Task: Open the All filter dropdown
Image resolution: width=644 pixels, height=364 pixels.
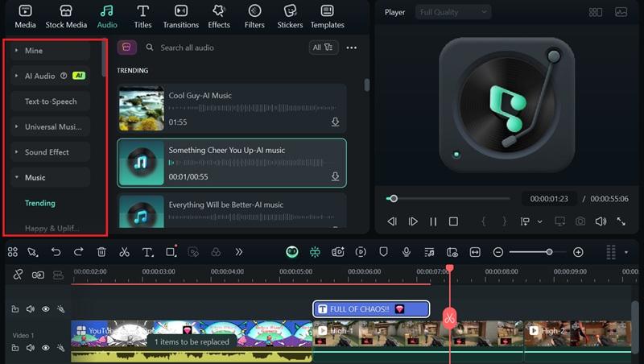Action: coord(324,48)
